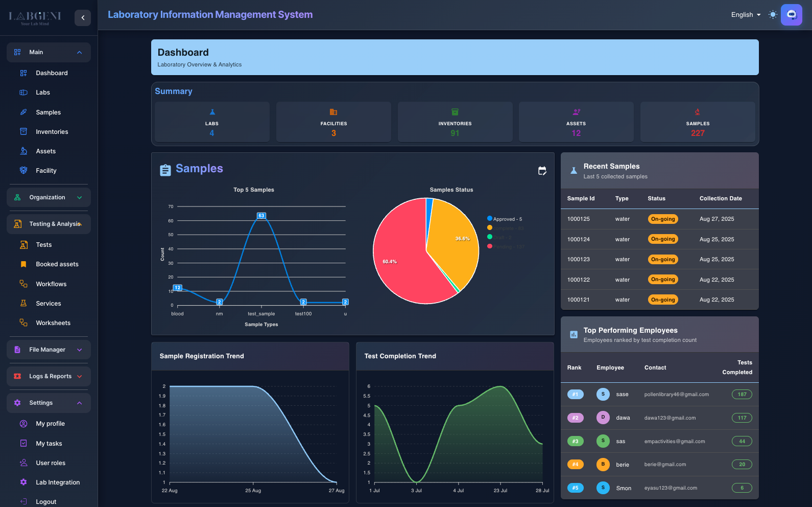Image resolution: width=812 pixels, height=507 pixels.
Task: Click the 63 data point on the line chart
Action: coord(261,216)
